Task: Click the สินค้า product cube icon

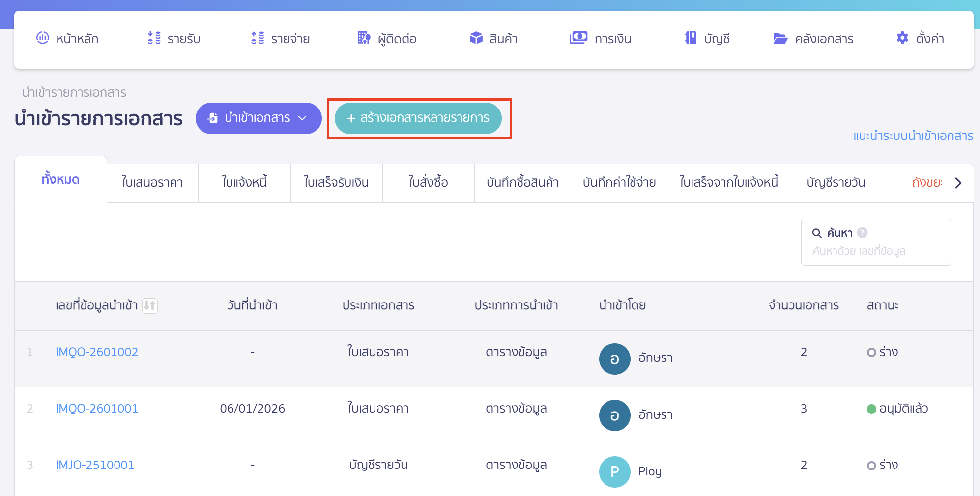Action: tap(475, 38)
